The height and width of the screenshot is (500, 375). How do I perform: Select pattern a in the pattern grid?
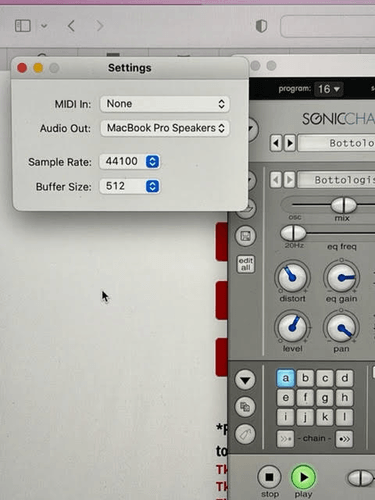coord(286,378)
